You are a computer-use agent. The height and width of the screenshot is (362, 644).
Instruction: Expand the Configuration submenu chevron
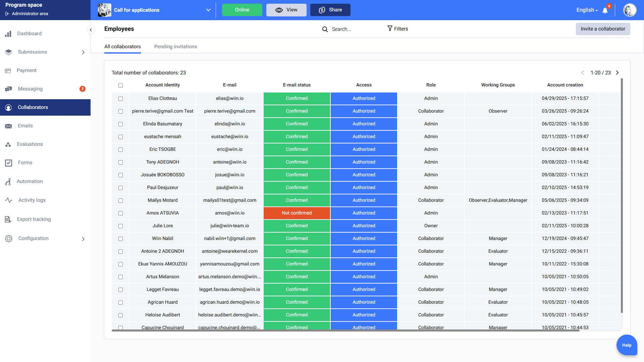(x=83, y=239)
